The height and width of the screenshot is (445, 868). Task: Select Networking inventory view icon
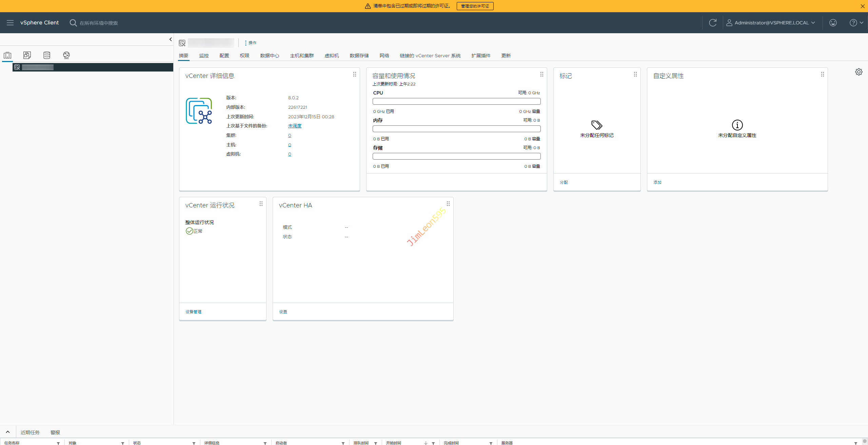coord(66,55)
